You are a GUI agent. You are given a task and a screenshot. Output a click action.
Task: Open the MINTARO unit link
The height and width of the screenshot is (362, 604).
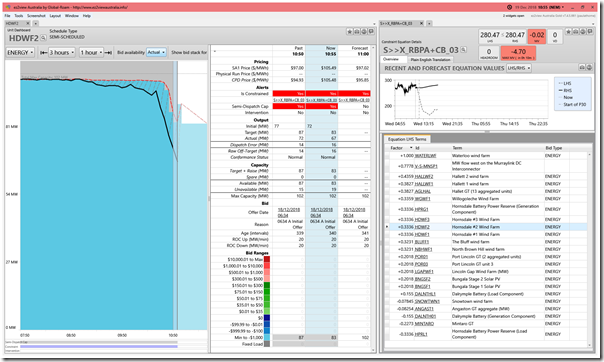coord(424,323)
